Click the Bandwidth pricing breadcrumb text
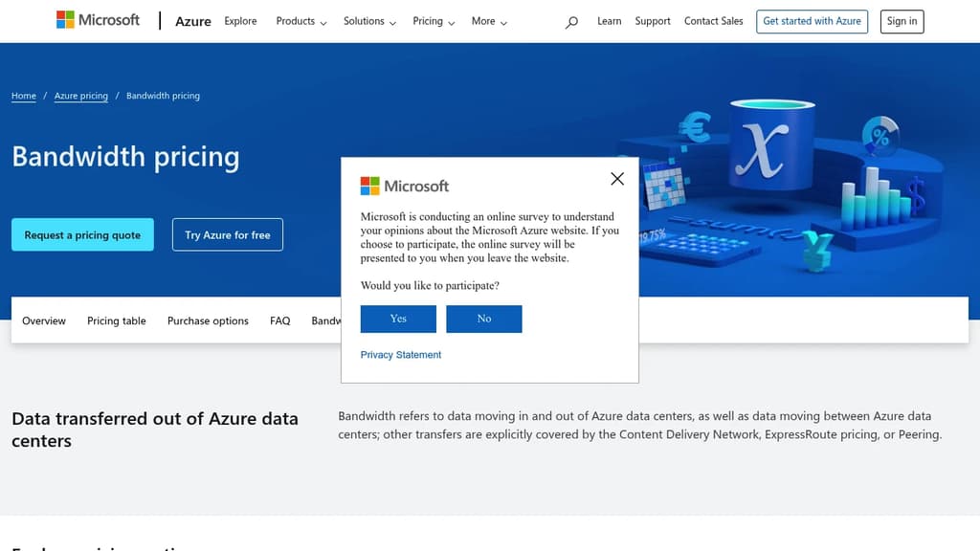The width and height of the screenshot is (980, 551). 163,96
